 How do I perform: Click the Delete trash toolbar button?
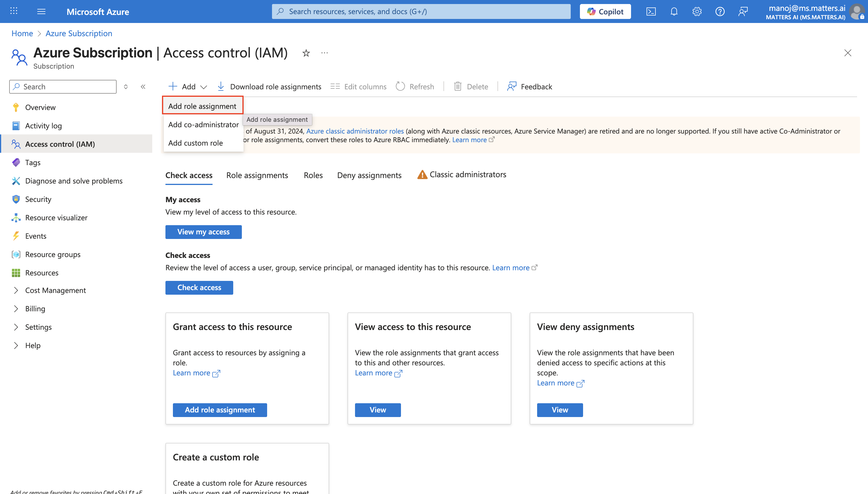tap(471, 86)
